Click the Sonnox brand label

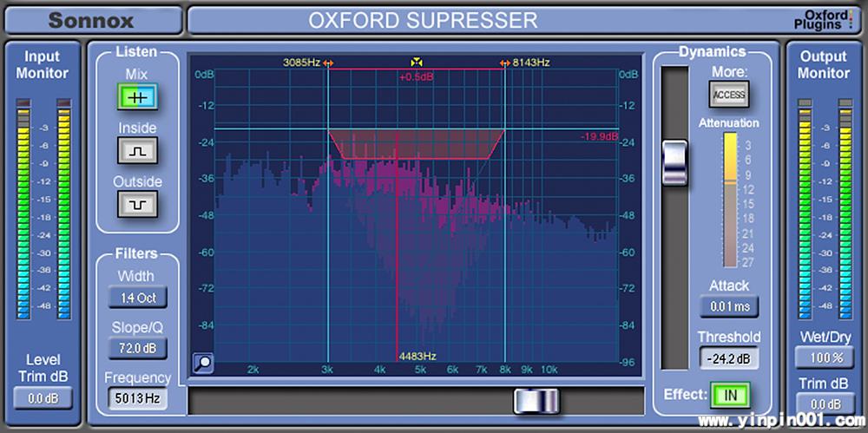click(x=92, y=20)
